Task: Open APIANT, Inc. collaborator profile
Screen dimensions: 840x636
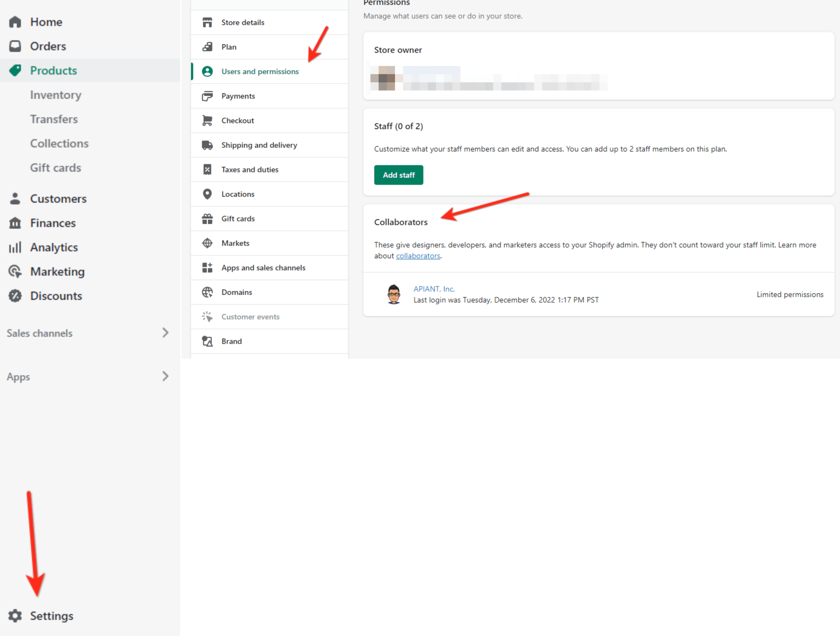Action: (x=434, y=289)
